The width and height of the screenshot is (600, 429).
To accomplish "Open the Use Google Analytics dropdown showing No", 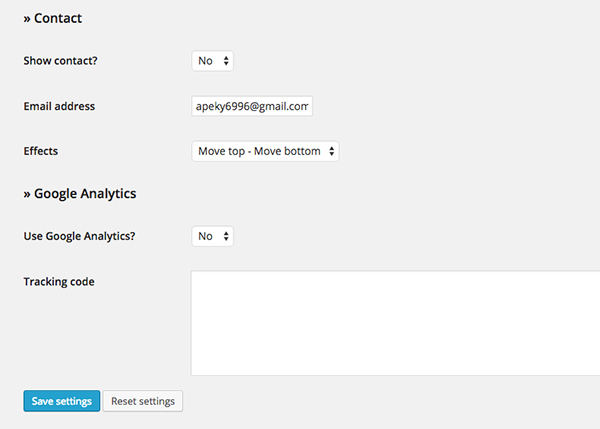I will [211, 237].
